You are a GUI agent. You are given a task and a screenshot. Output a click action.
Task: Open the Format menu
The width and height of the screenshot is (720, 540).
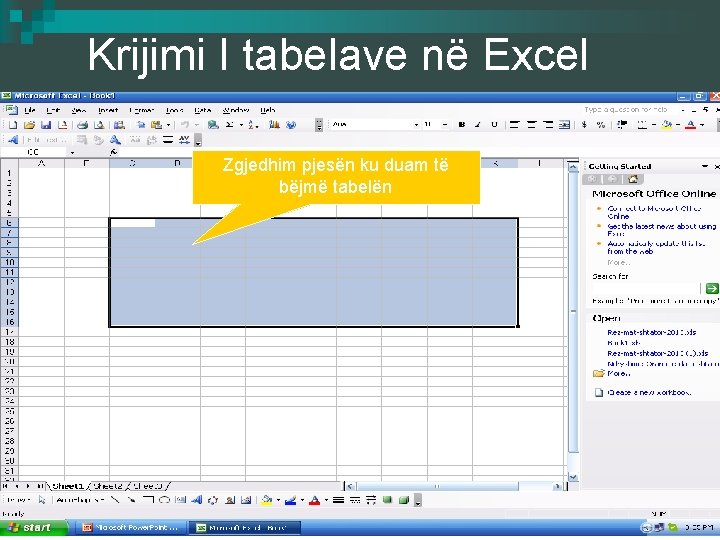pyautogui.click(x=141, y=110)
